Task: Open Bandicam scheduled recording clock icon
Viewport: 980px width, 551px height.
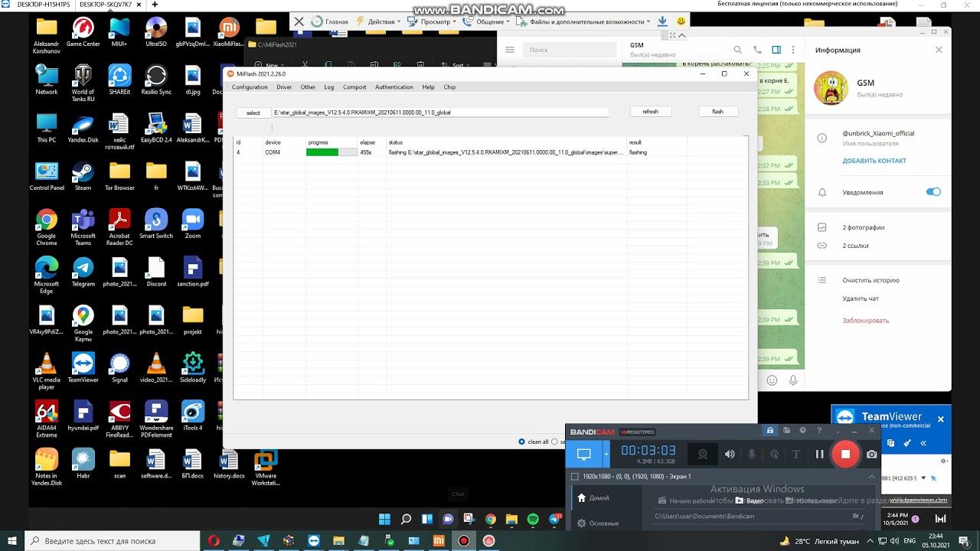Action: tap(802, 431)
